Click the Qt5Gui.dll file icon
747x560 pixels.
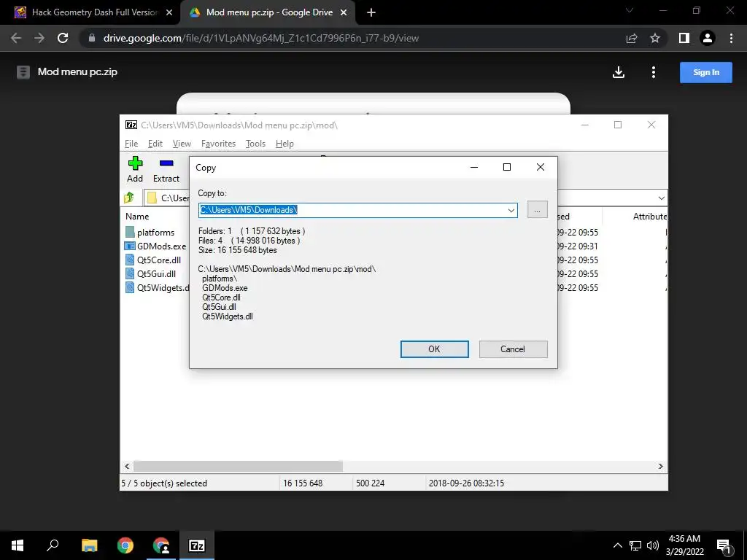(130, 274)
